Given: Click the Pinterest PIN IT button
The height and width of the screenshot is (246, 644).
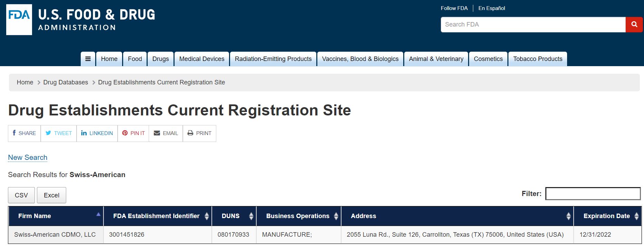Looking at the screenshot, I should (133, 133).
